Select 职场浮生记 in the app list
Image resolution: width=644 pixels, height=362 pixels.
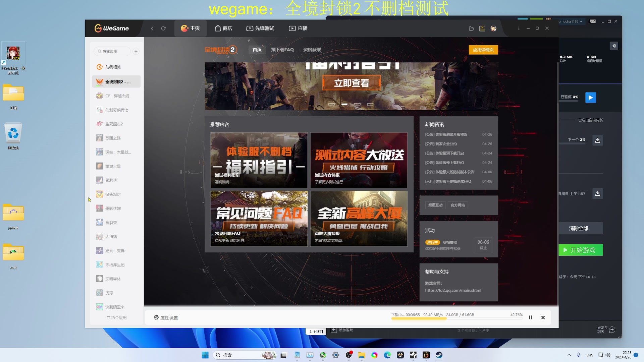pyautogui.click(x=116, y=265)
